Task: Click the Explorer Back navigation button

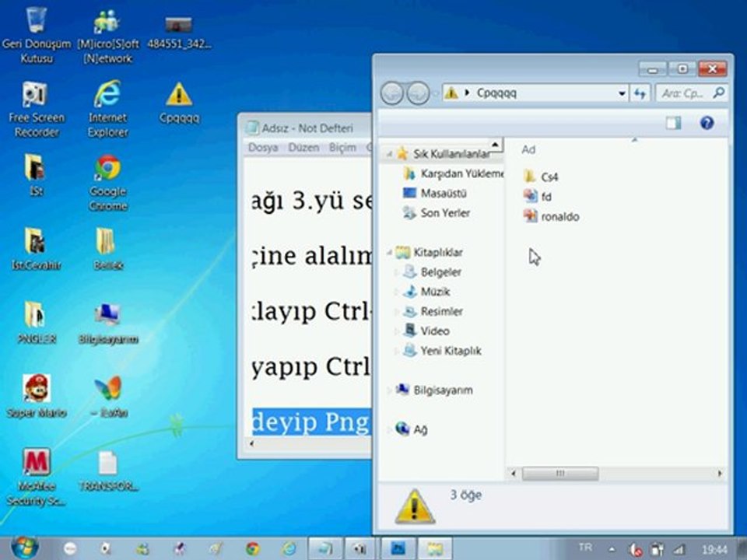Action: pyautogui.click(x=392, y=93)
